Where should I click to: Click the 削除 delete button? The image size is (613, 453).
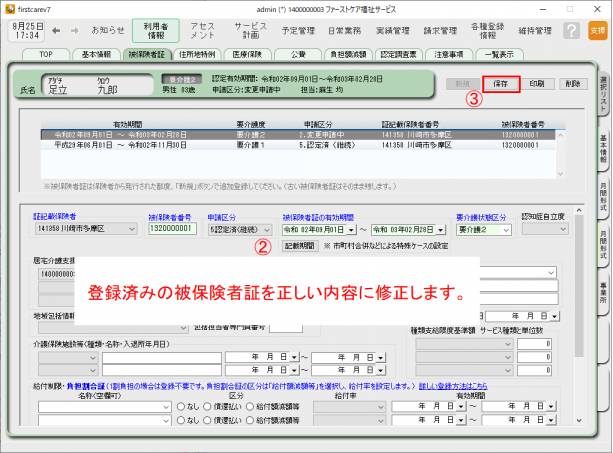pos(571,84)
